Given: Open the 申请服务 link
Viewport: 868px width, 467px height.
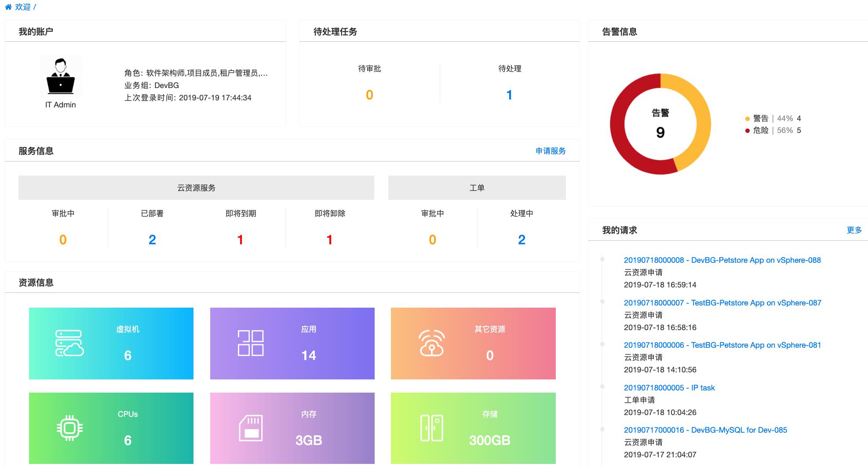Looking at the screenshot, I should pyautogui.click(x=550, y=151).
